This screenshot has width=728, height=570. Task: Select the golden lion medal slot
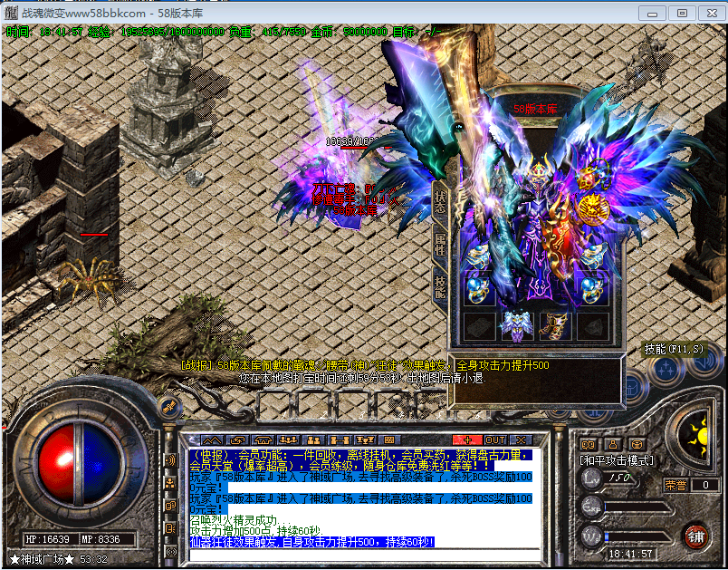click(x=592, y=210)
